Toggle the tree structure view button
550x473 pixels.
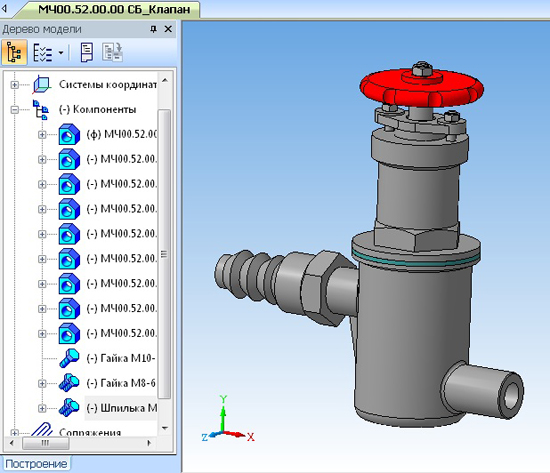click(x=14, y=52)
